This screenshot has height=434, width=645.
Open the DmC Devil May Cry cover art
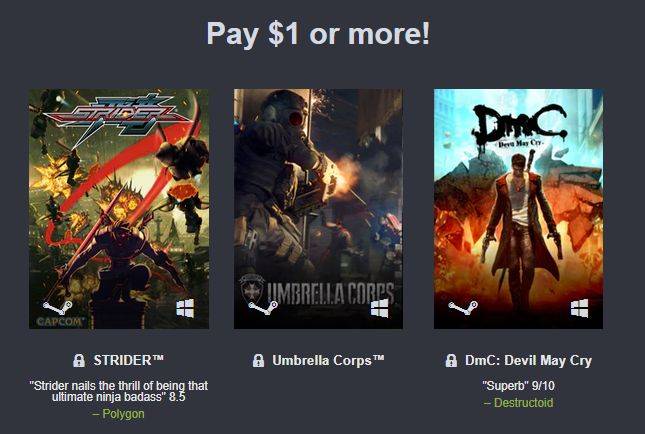pos(518,209)
